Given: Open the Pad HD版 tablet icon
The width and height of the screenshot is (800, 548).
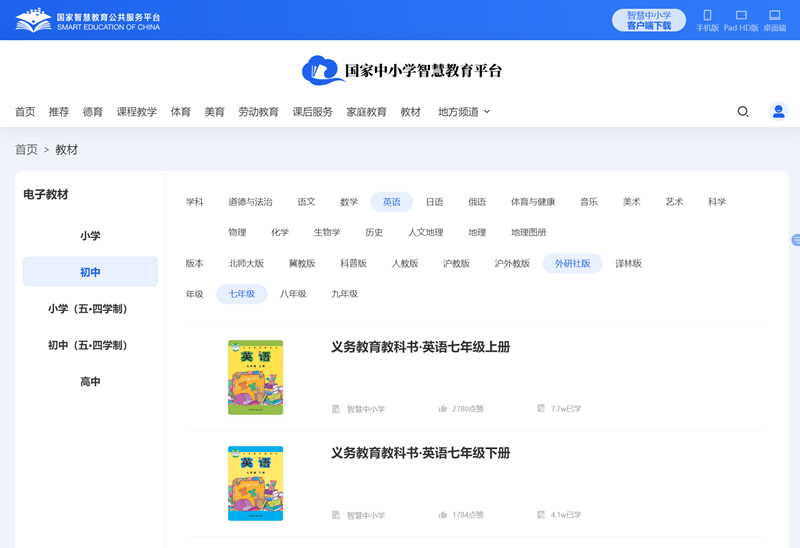Looking at the screenshot, I should tap(741, 15).
